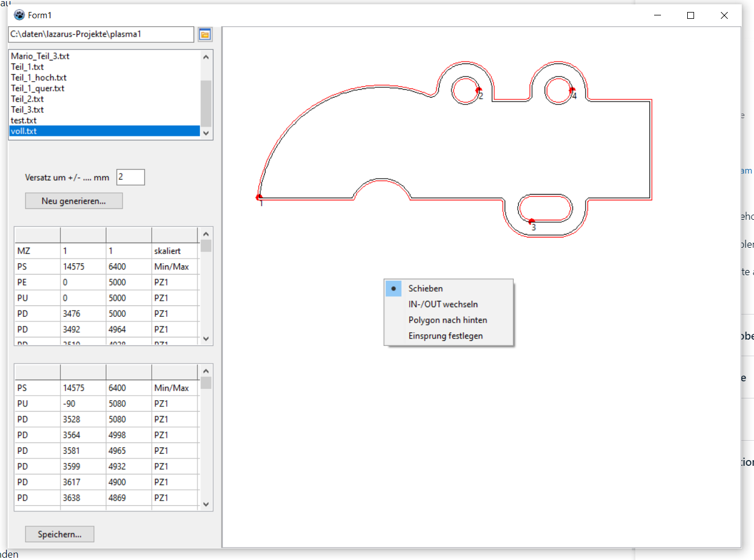Screen dimensions: 754x560
Task: Click lower table scroll up arrow
Action: coord(206,371)
